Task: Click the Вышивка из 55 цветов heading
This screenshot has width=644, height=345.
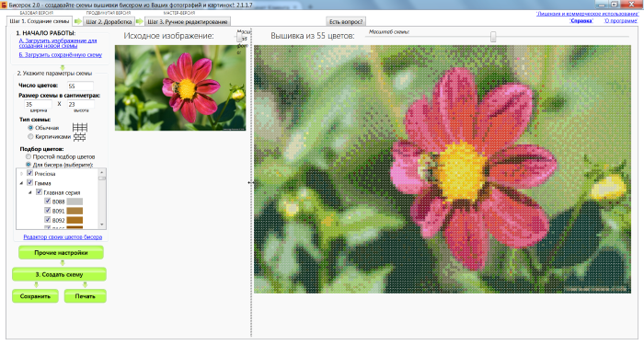Action: pyautogui.click(x=312, y=36)
